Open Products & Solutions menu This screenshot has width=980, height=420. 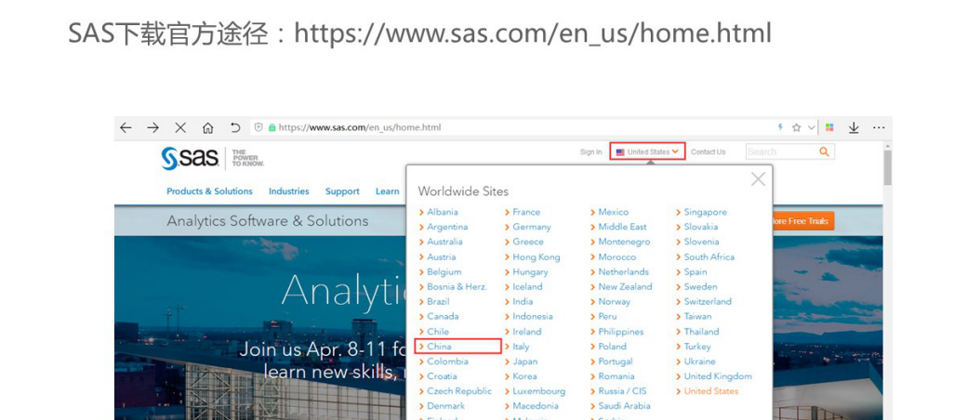click(x=209, y=191)
